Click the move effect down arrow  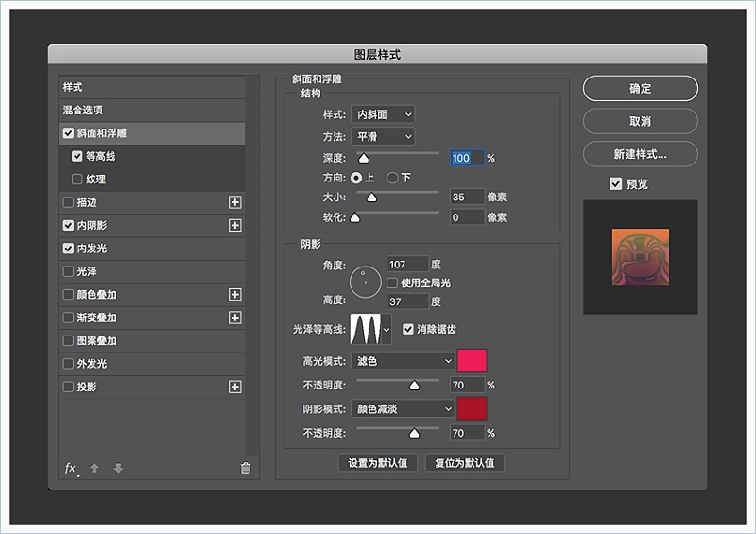pos(118,468)
